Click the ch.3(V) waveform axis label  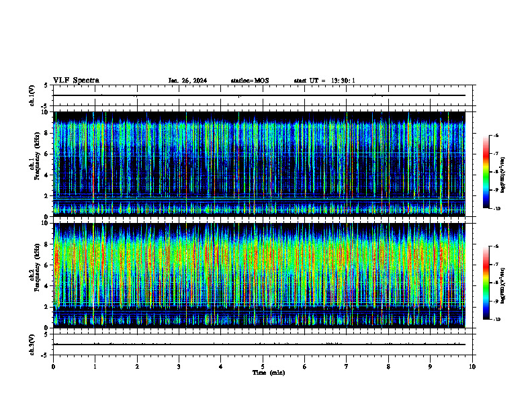pos(32,345)
